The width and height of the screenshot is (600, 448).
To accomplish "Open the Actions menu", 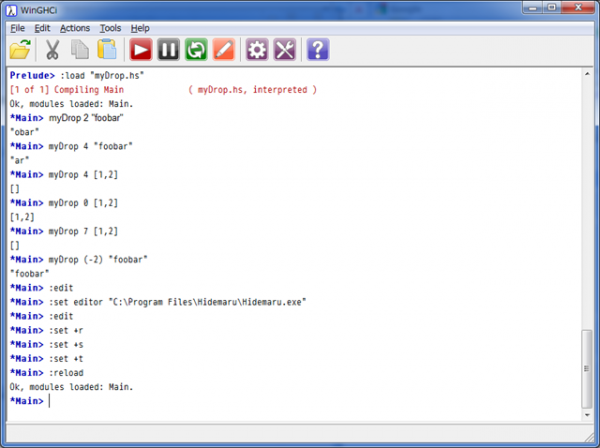I will (74, 28).
